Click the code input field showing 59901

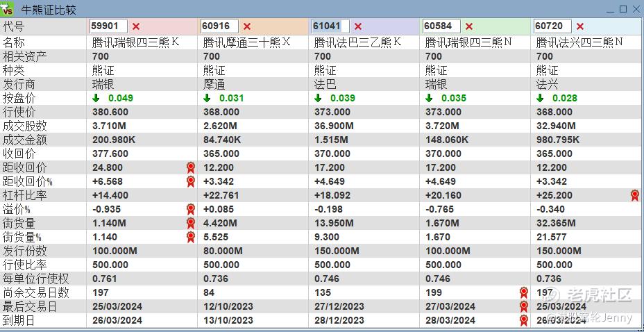tap(109, 26)
